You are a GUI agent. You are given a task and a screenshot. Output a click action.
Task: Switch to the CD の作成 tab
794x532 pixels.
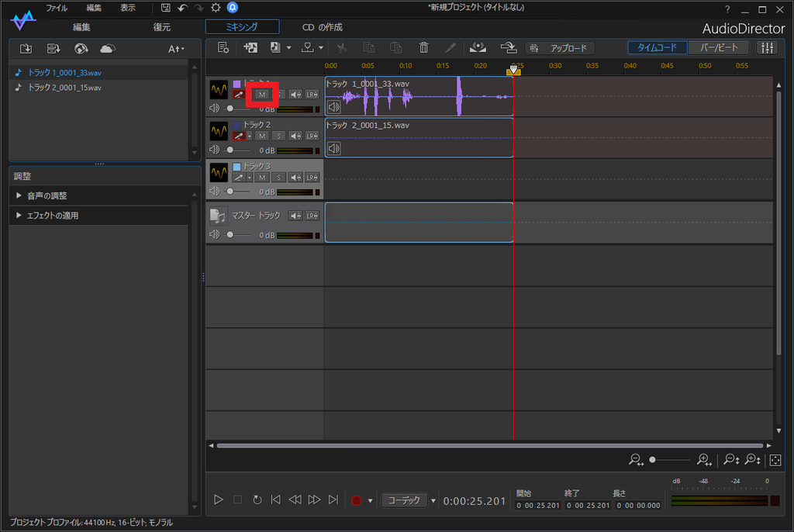click(x=322, y=27)
